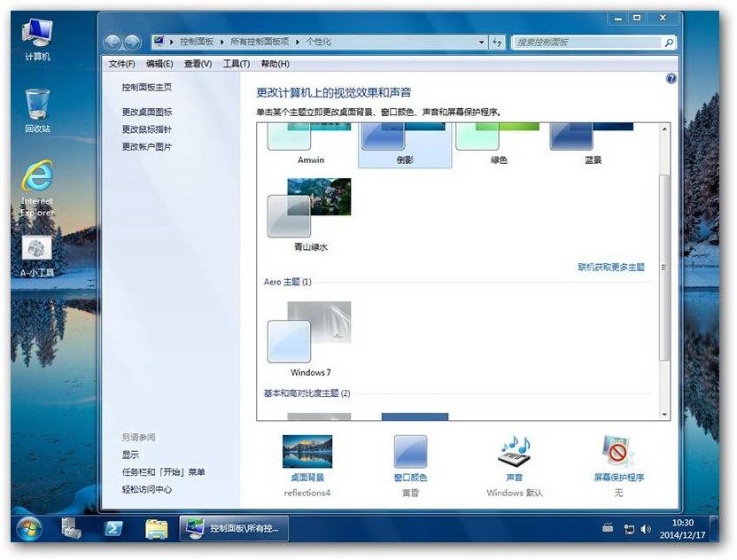Screen dimensions: 737x560
Task: Open the 窗口颜色 color setting
Action: coord(410,465)
